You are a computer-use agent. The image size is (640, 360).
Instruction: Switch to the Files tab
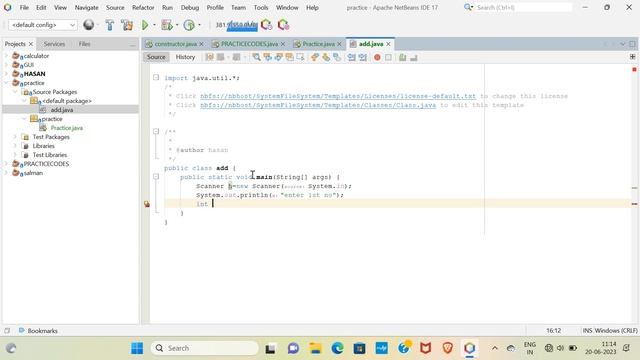pos(84,44)
